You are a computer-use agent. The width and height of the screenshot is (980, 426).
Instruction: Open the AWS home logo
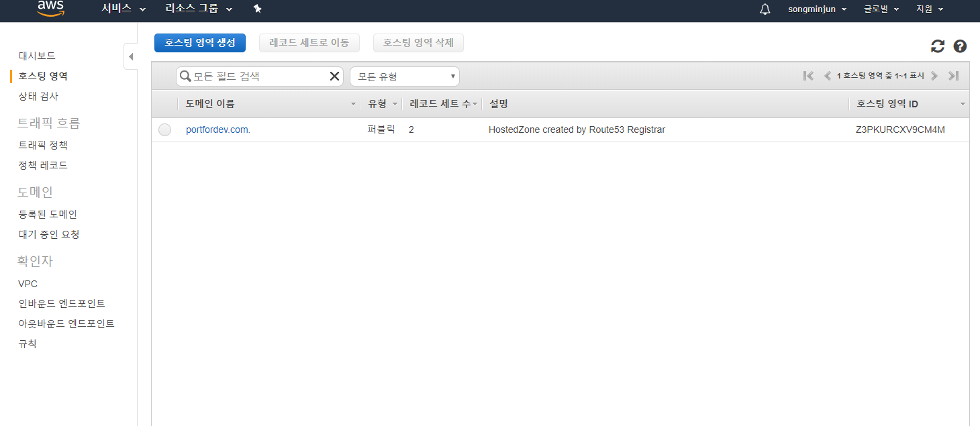51,8
